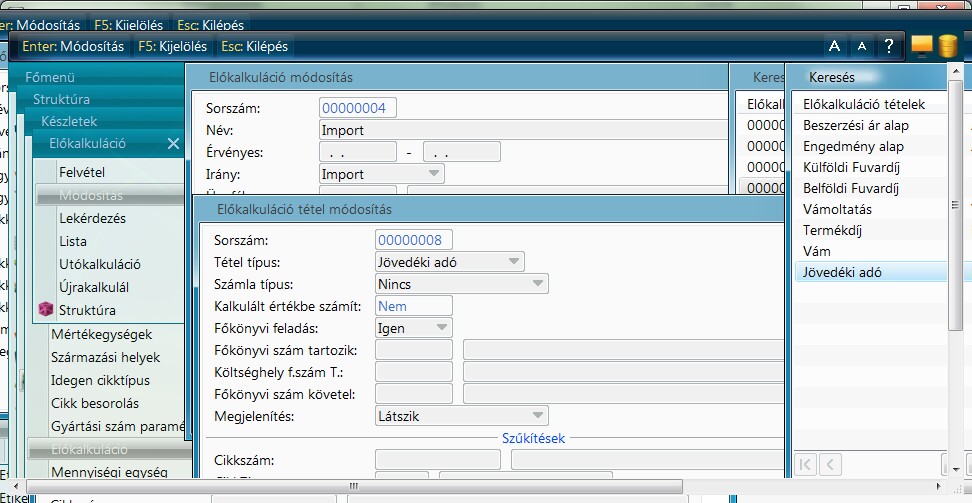Click scroll left arrow on bottom scrollbar
The image size is (972, 503).
click(x=15, y=486)
